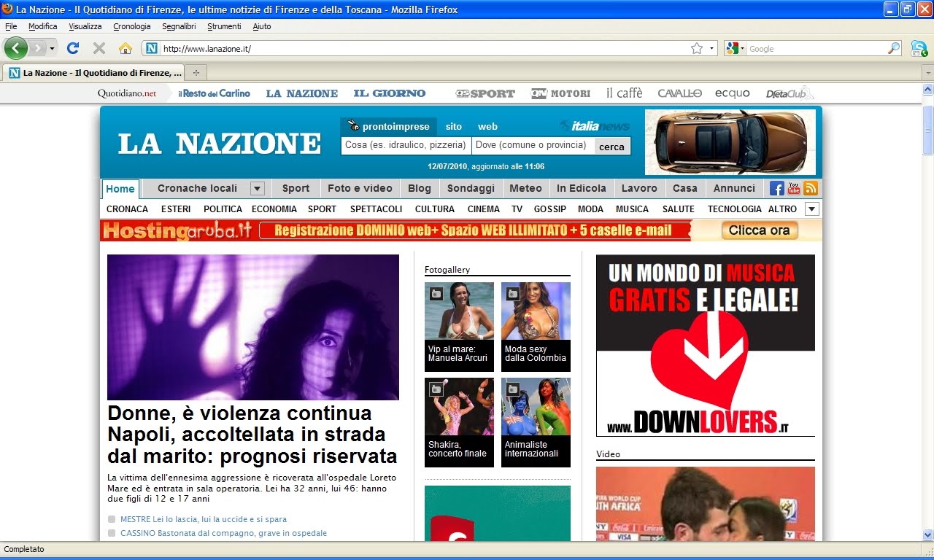Open La Nazione Facebook page icon
The height and width of the screenshot is (560, 934).
tap(777, 188)
